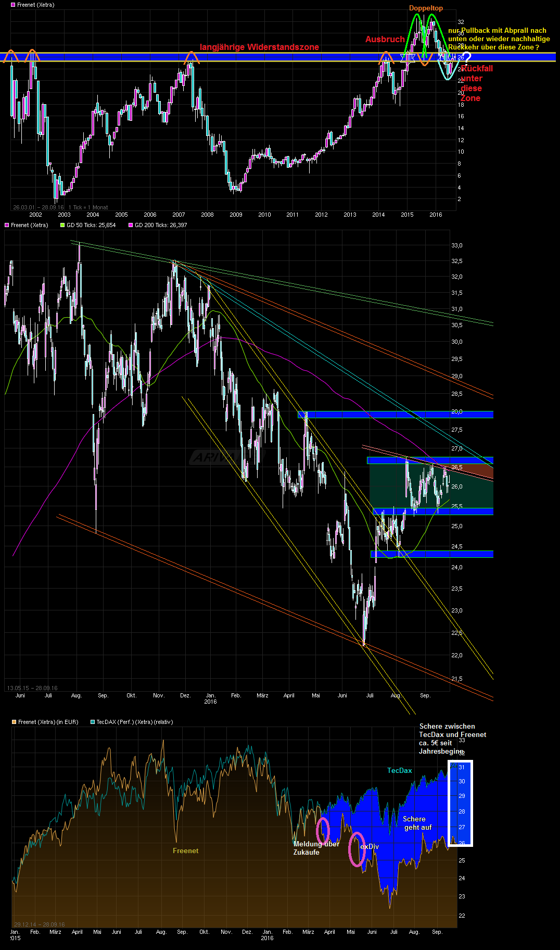Click the olive 'Freenet' label in comparison chart
Image resolution: width=560 pixels, height=950 pixels.
(x=186, y=851)
